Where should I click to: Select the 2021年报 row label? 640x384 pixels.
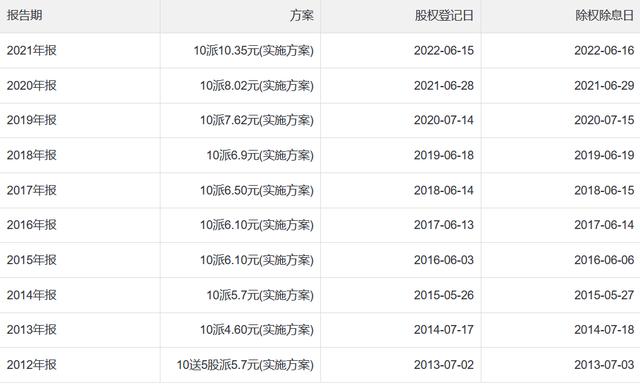point(31,51)
